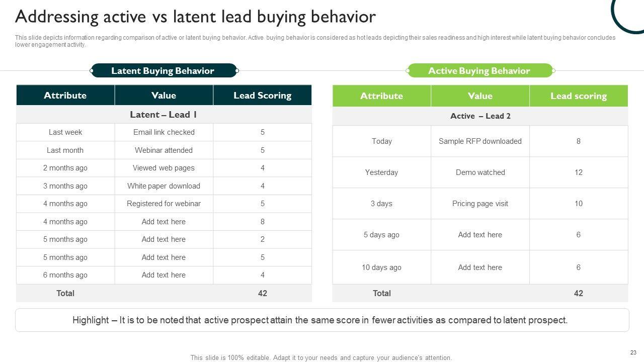
Task: Click the Sample RFP downloaded cell
Action: [480, 141]
